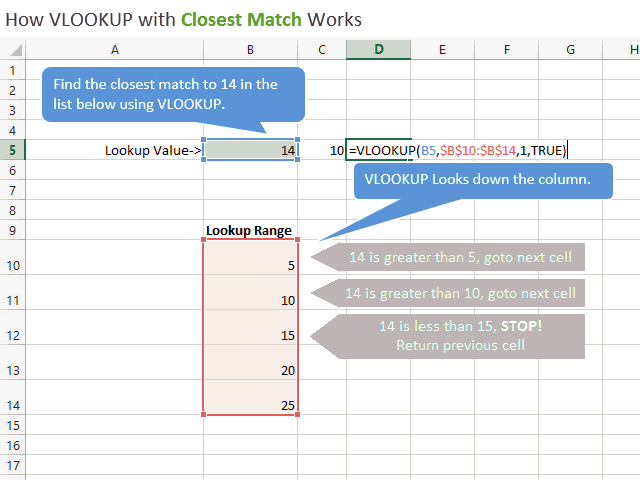Select the 'Lookup Range' heading cell

coord(249,231)
